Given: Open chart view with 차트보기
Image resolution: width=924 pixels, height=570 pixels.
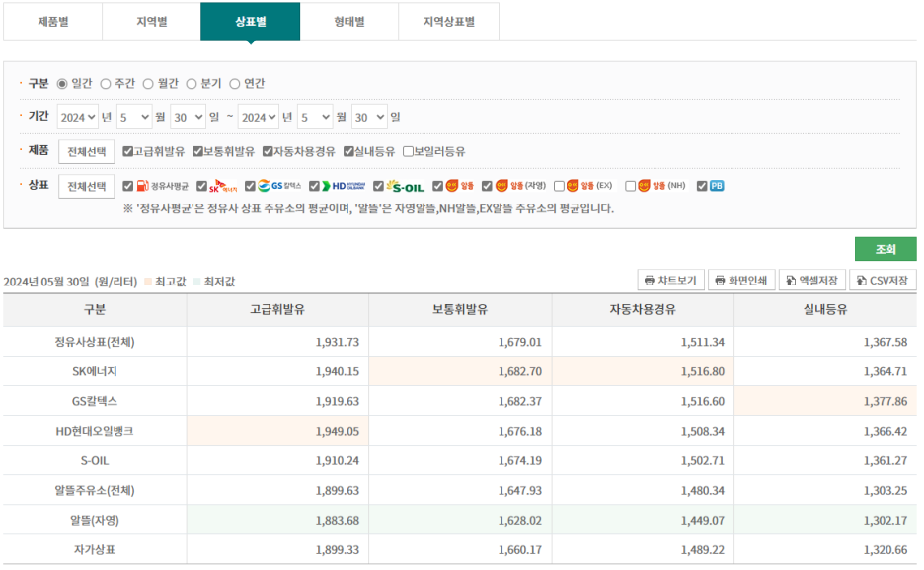Looking at the screenshot, I should click(x=670, y=280).
